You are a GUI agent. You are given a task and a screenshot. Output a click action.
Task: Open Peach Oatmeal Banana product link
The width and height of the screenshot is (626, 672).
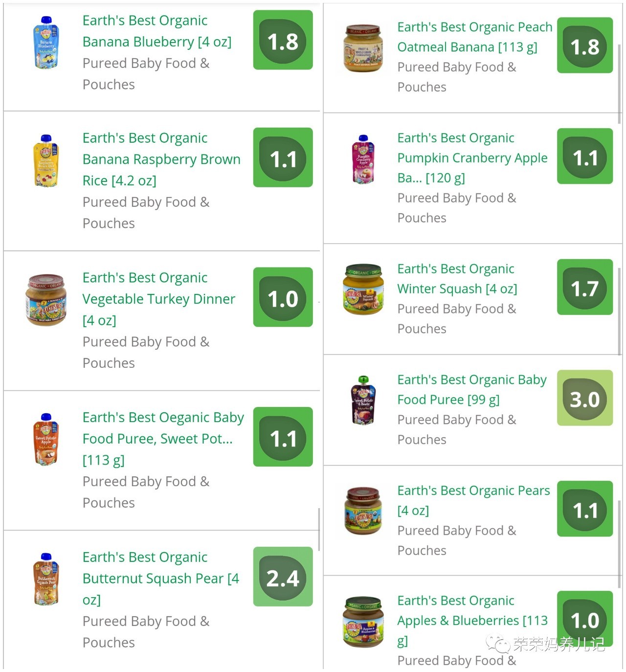(x=474, y=37)
